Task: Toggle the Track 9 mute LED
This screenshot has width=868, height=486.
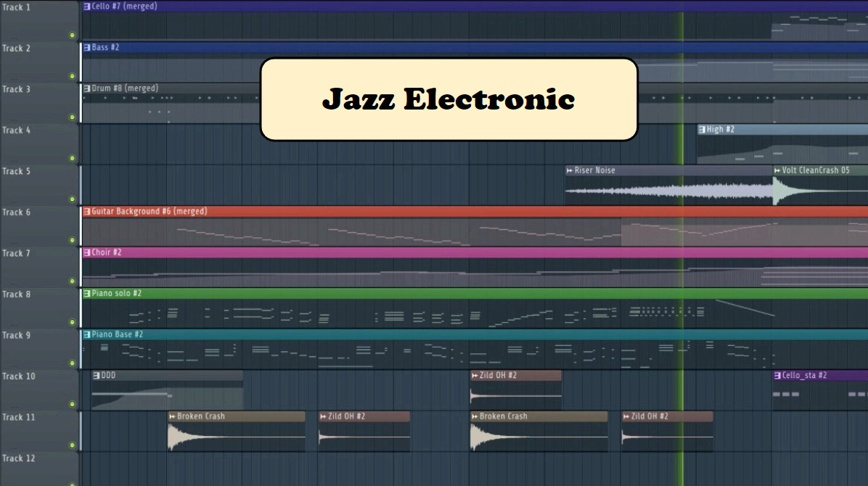Action: [72, 363]
